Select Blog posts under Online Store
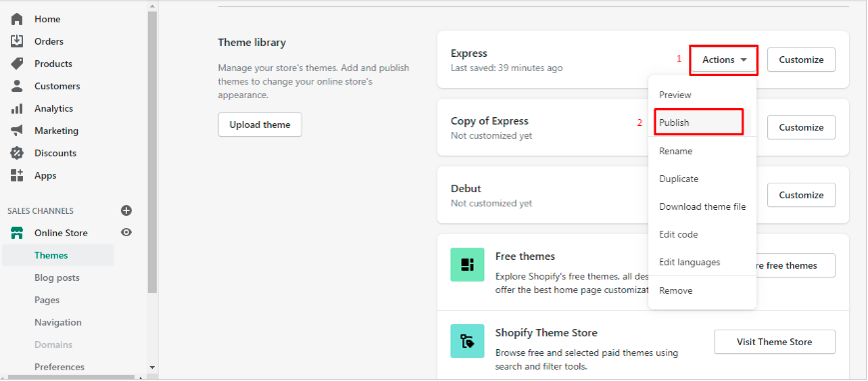Viewport: 868px width, 381px height. 57,278
